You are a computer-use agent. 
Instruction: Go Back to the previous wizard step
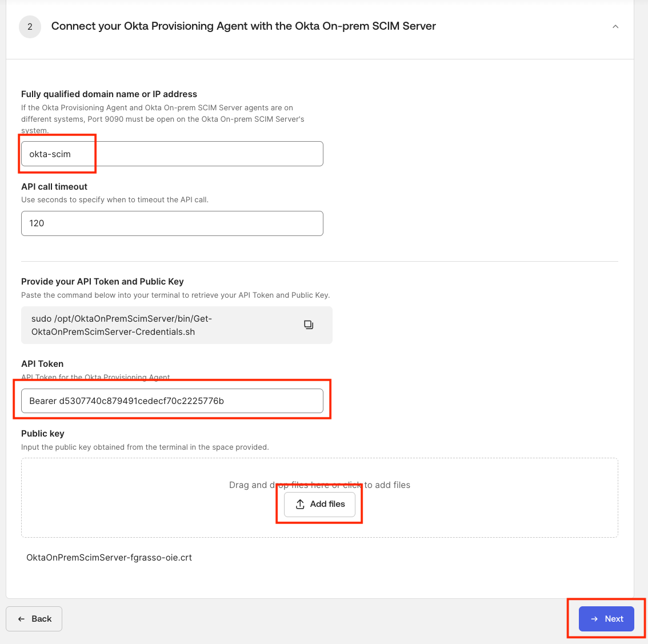coord(34,619)
